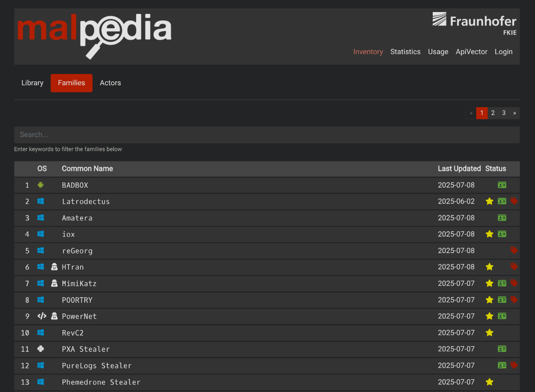The width and height of the screenshot is (535, 392).
Task: Click the green card icon in iox row
Action: (502, 234)
